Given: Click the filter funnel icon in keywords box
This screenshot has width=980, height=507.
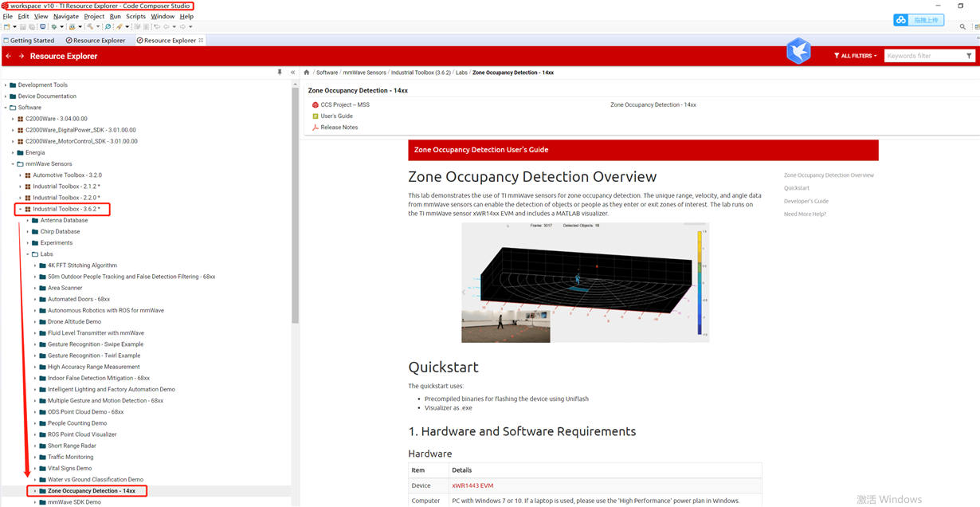Looking at the screenshot, I should click(969, 56).
